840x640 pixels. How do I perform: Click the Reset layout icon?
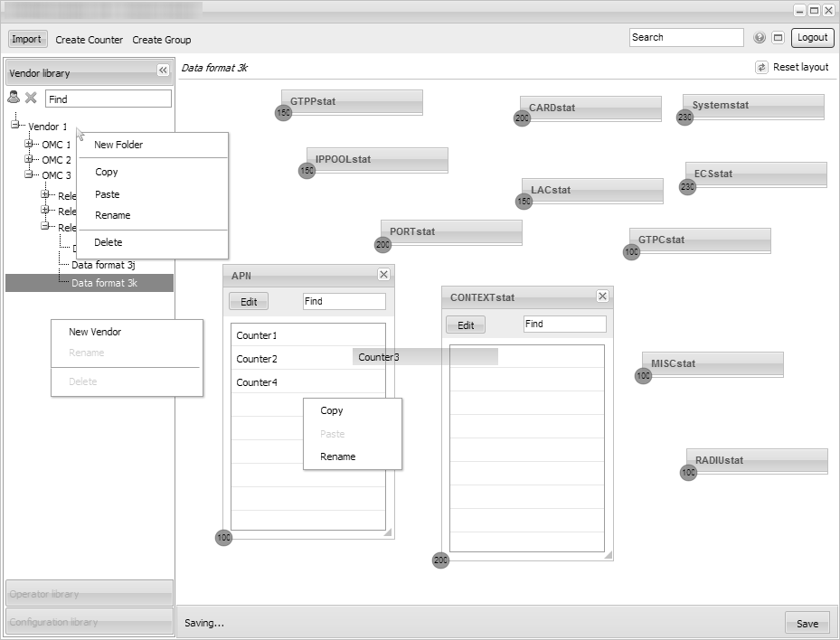761,68
